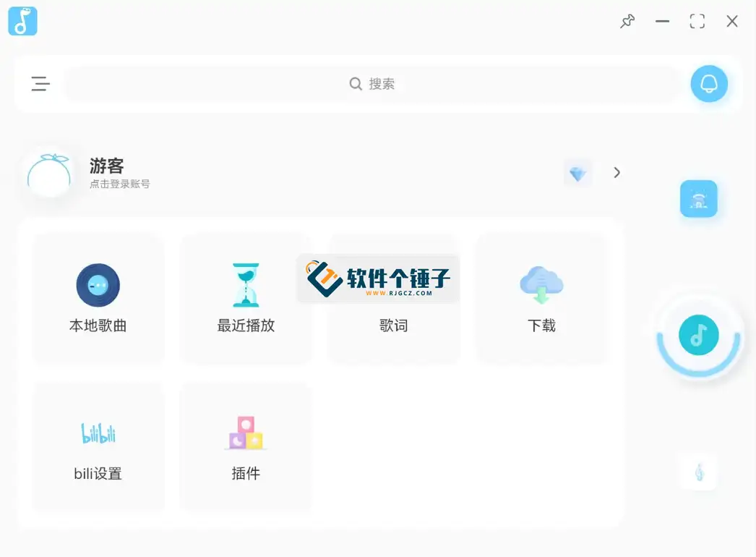Viewport: 756px width, 557px height.
Task: Open 本地歌曲 local songs tile
Action: [98, 298]
